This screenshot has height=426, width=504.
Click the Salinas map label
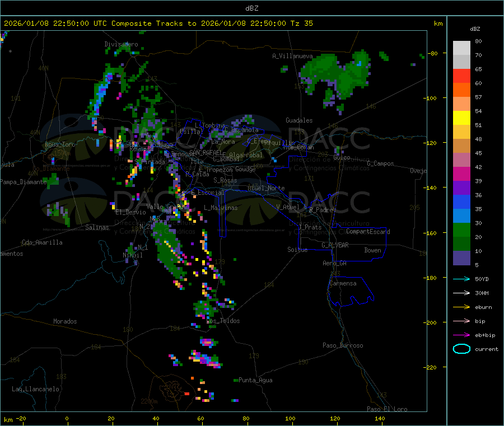(x=97, y=227)
